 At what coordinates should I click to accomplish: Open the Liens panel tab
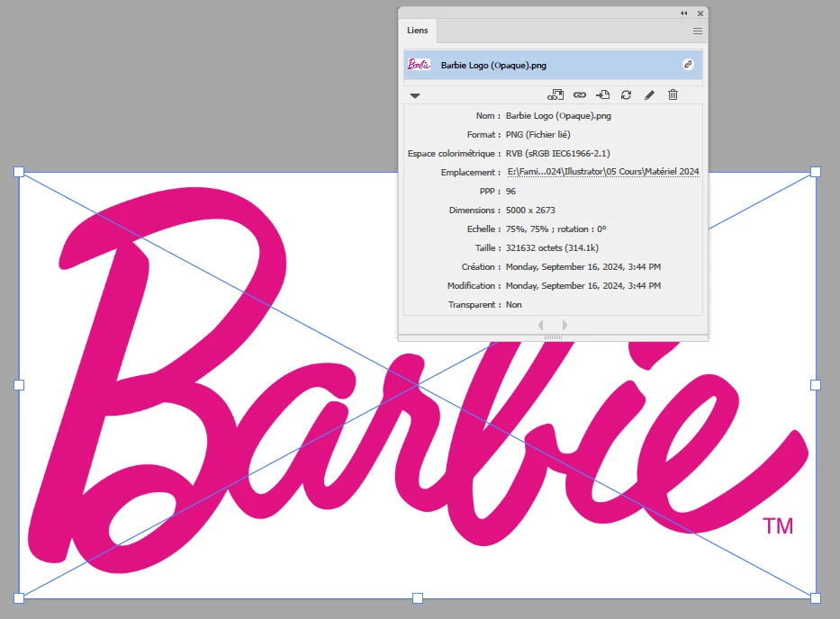(x=418, y=31)
